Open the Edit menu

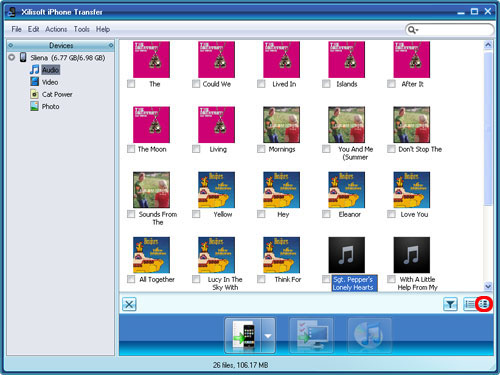pos(33,29)
